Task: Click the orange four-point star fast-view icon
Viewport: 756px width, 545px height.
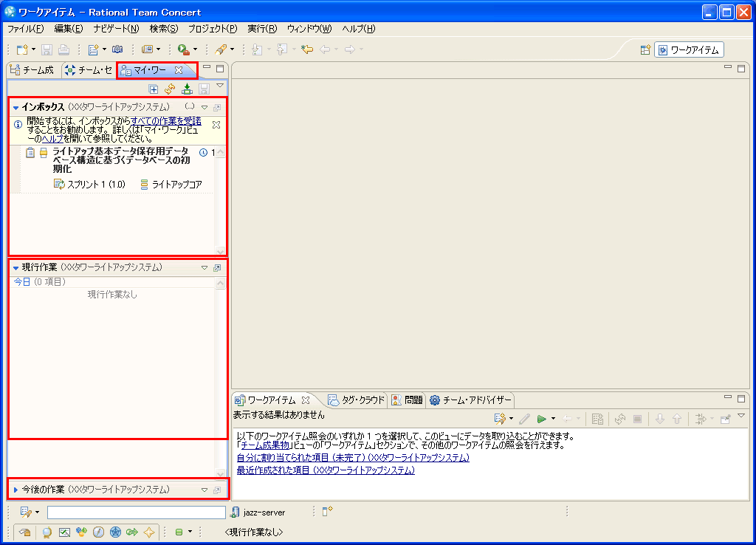Action: point(149,532)
